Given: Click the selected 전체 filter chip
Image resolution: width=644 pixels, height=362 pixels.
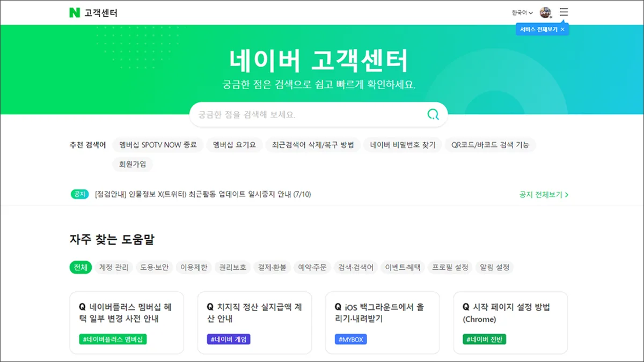Looking at the screenshot, I should (80, 267).
